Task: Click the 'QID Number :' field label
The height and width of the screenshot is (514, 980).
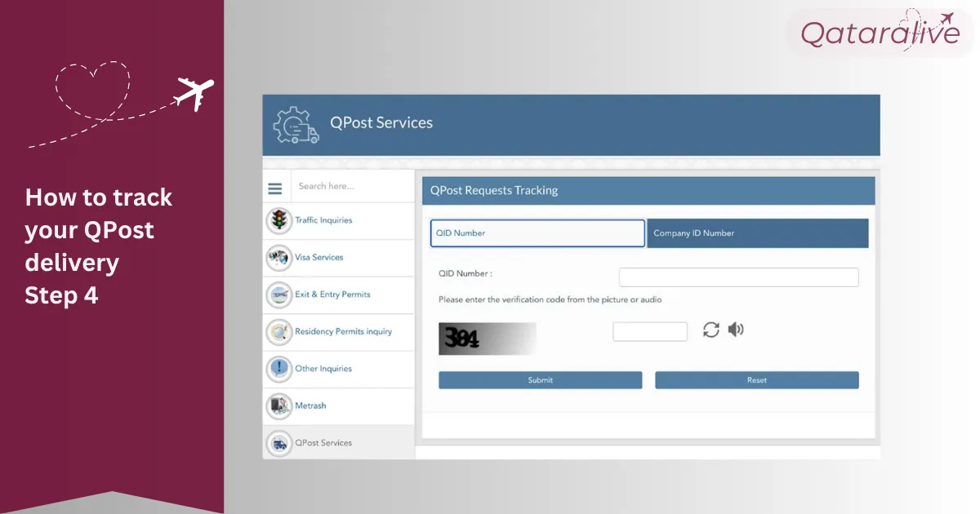Action: [465, 274]
